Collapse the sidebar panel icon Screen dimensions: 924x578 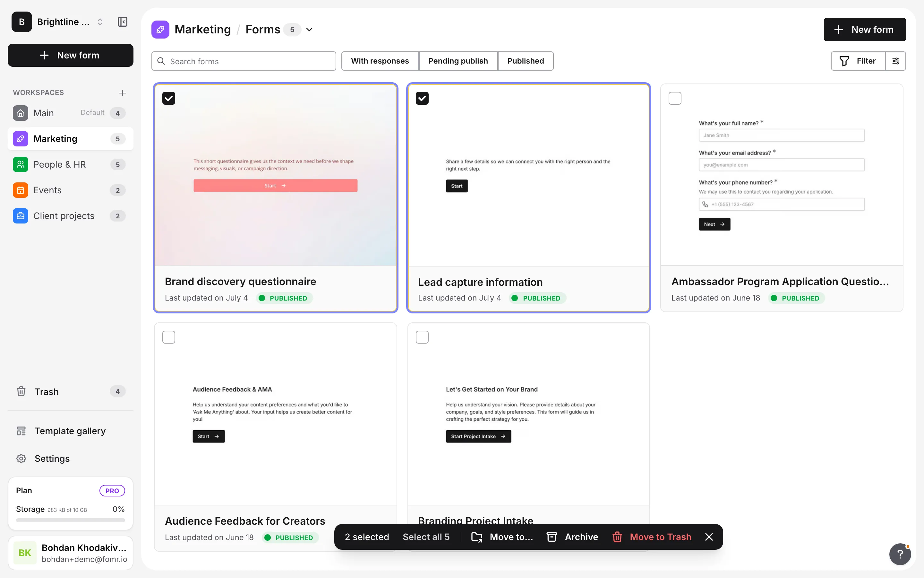tap(122, 22)
